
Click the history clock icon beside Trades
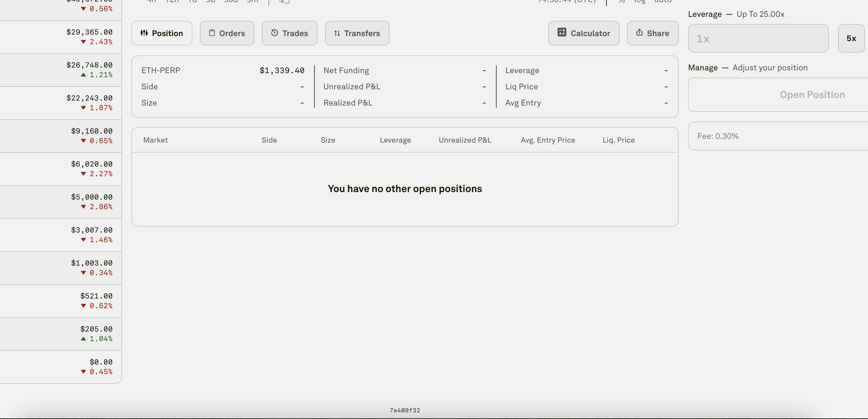[x=275, y=33]
